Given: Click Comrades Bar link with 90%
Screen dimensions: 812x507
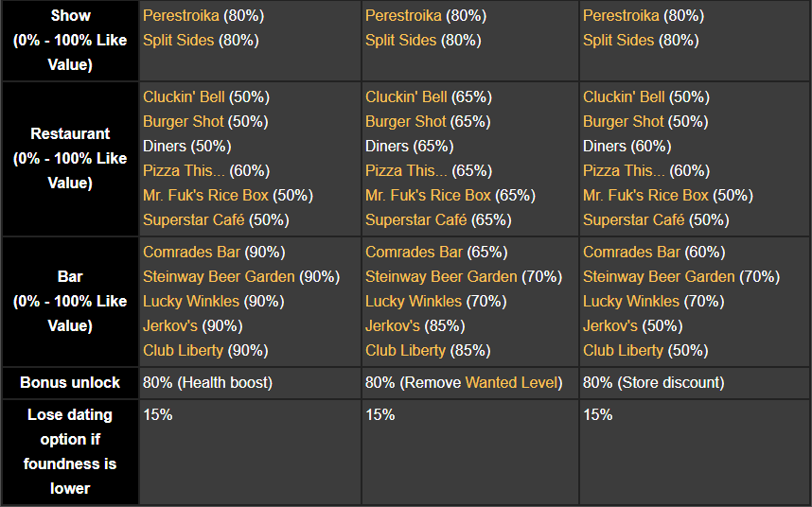Looking at the screenshot, I should [x=191, y=253].
